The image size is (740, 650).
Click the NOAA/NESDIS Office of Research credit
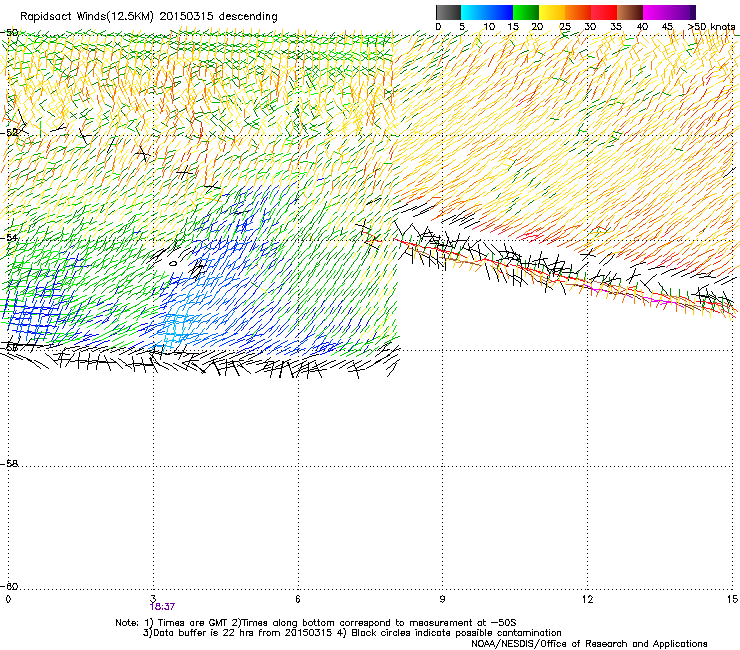click(589, 644)
